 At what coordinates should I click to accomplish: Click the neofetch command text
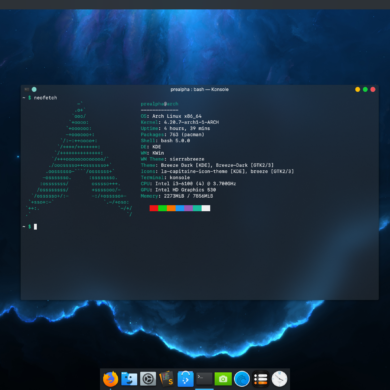click(x=45, y=98)
